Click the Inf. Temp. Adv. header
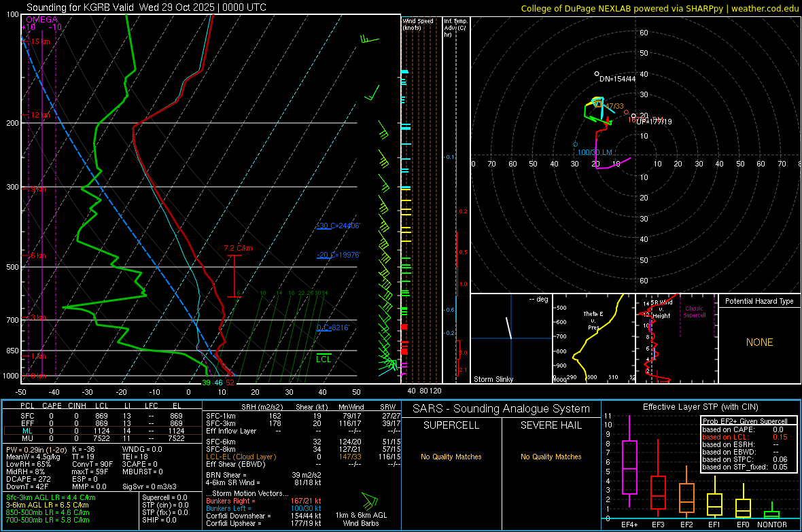The height and width of the screenshot is (532, 802). pyautogui.click(x=455, y=28)
